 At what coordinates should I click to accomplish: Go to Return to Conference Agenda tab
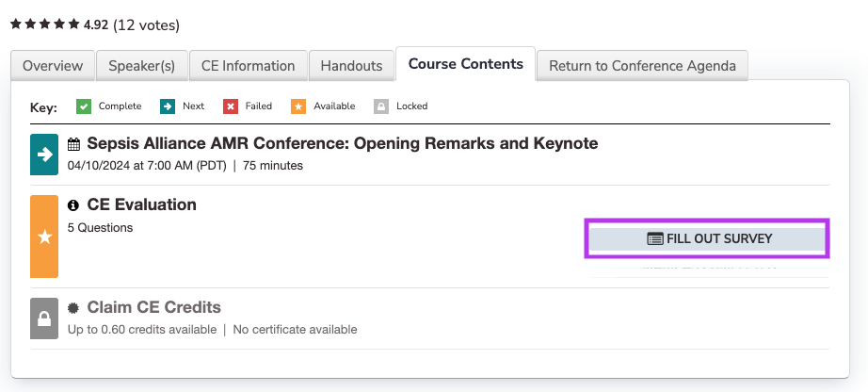[x=642, y=66]
